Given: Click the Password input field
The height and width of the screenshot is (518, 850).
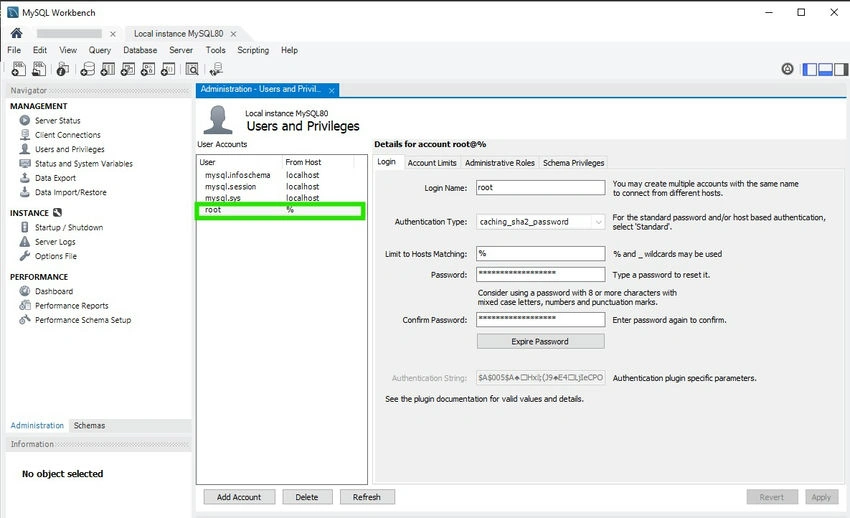Looking at the screenshot, I should coord(540,274).
